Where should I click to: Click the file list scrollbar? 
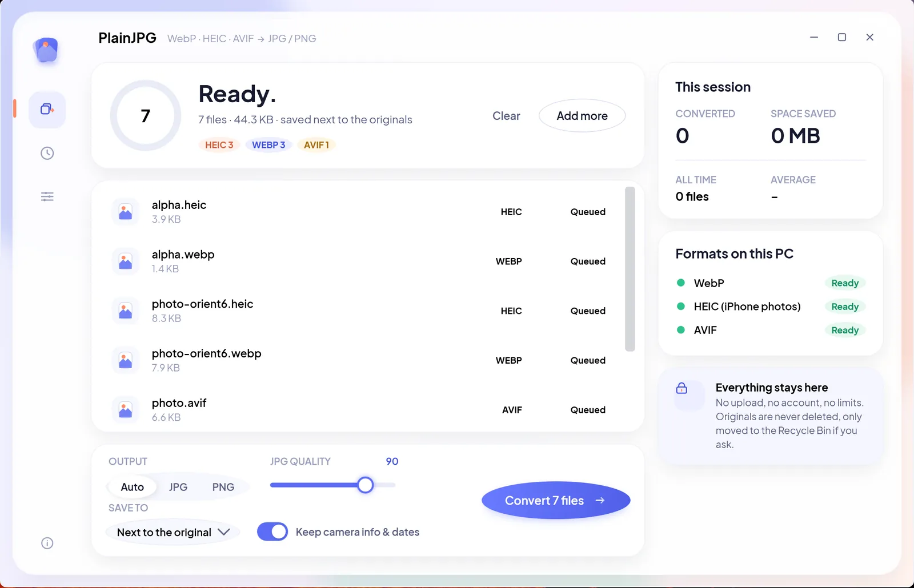(x=630, y=269)
